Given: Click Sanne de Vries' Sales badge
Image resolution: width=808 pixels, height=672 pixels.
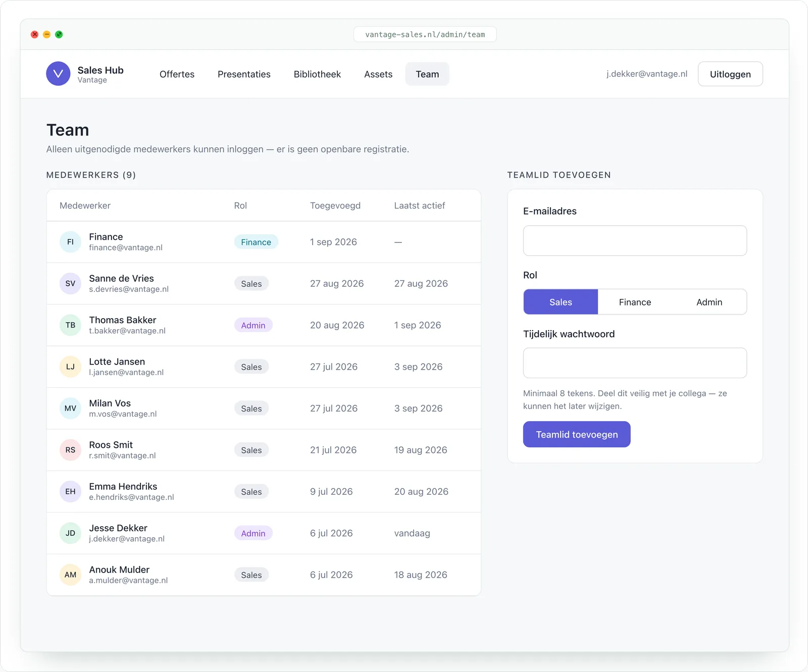Looking at the screenshot, I should tap(251, 284).
